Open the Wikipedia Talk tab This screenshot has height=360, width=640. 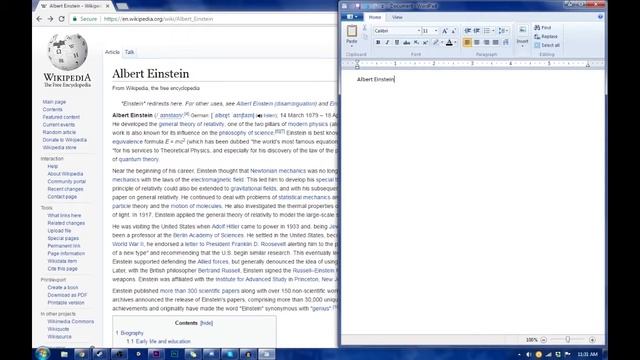coord(129,52)
